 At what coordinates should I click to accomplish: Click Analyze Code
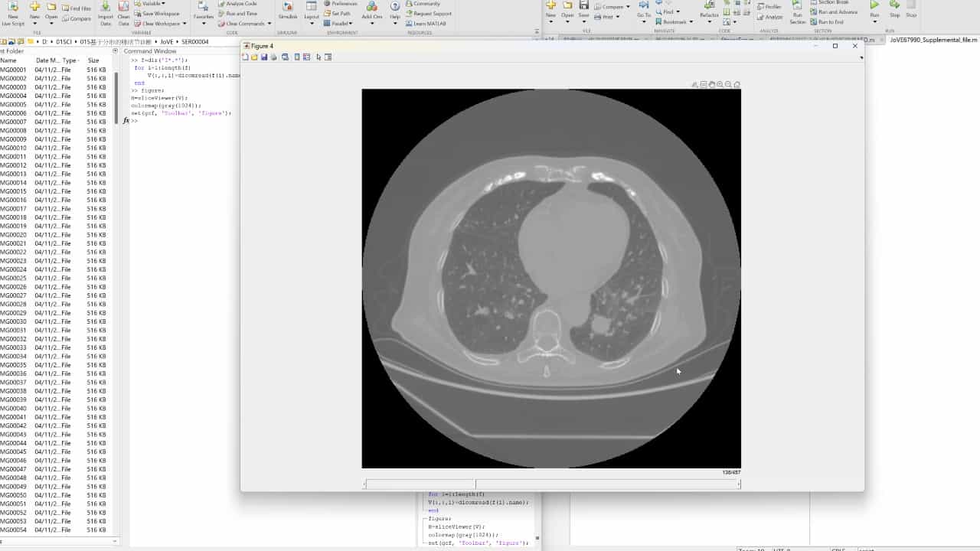pyautogui.click(x=236, y=4)
